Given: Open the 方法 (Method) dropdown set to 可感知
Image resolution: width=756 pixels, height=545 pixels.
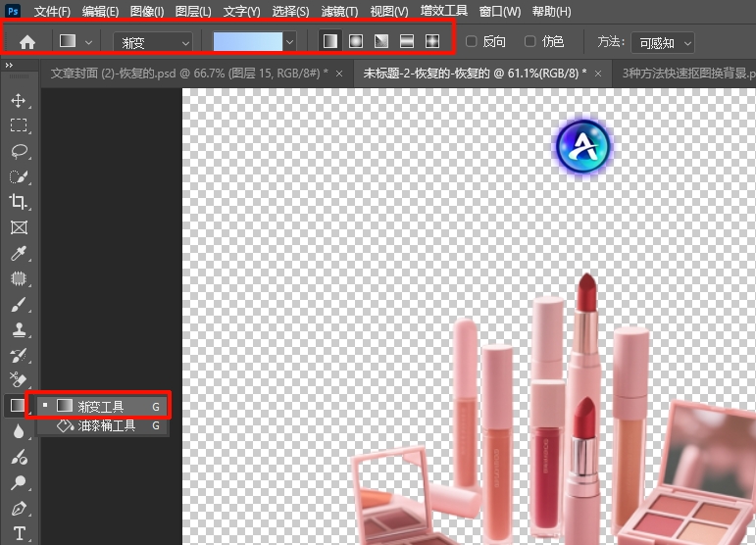Looking at the screenshot, I should (664, 42).
